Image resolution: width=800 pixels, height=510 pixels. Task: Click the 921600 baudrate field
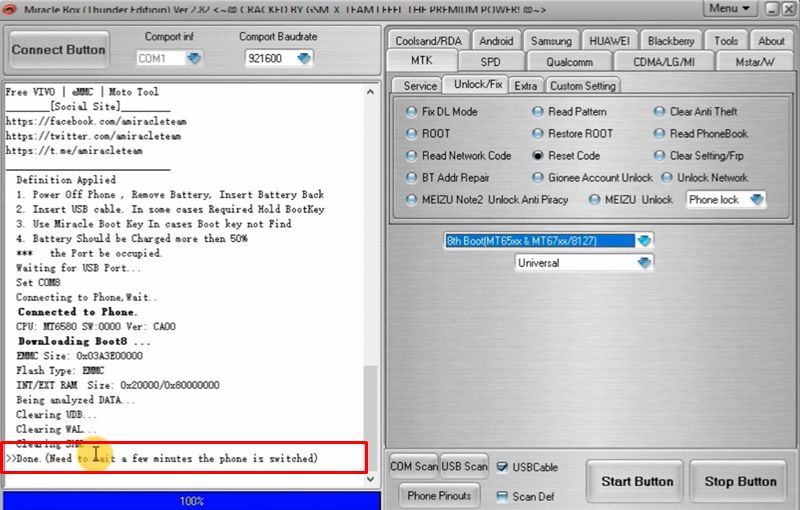click(x=271, y=58)
